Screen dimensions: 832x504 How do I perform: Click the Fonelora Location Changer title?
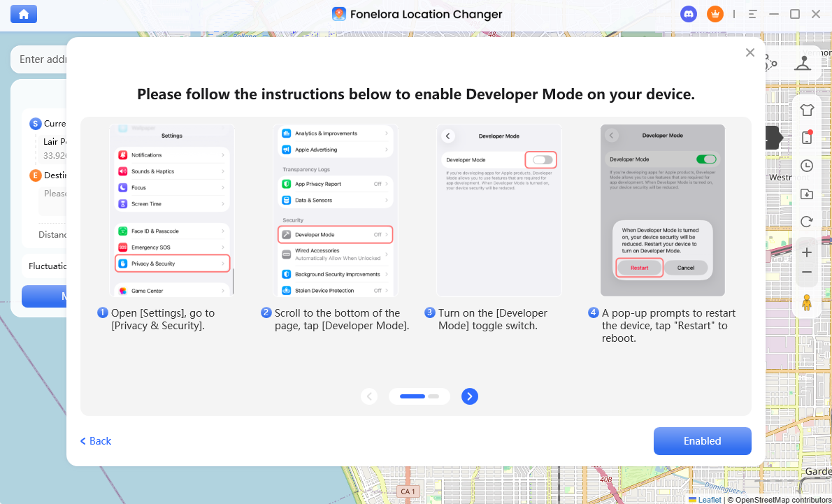click(426, 14)
